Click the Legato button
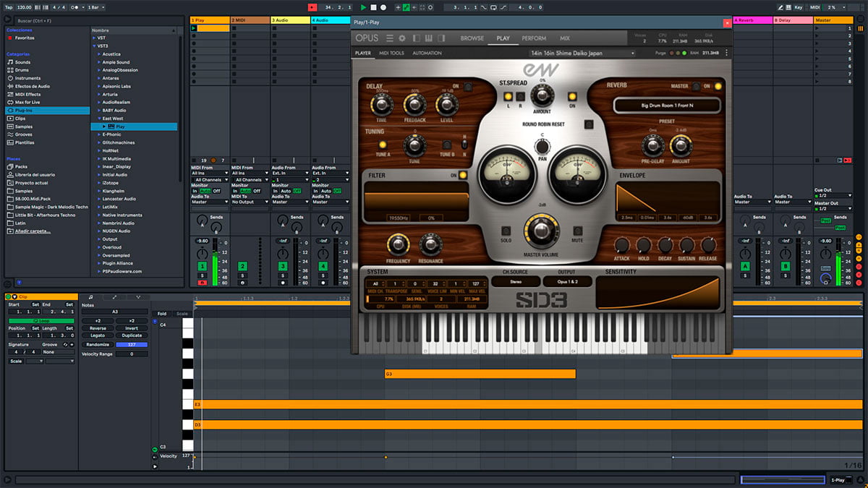 coord(98,335)
